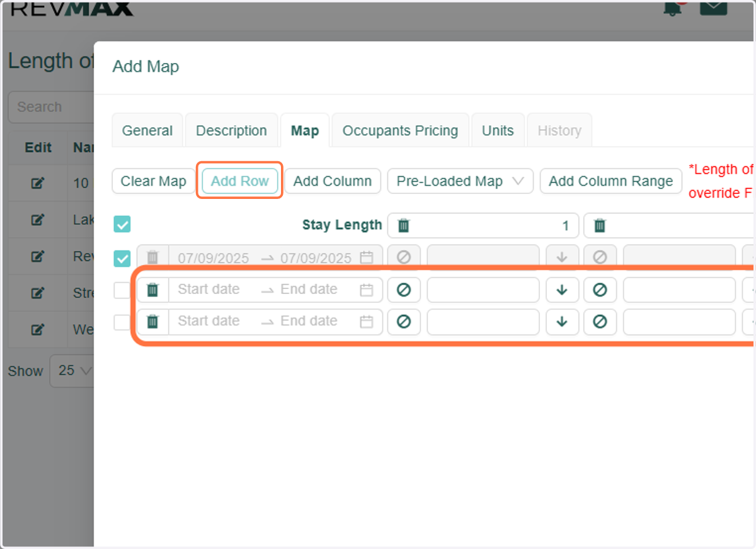Delete the first empty date row
The image size is (756, 549).
tap(152, 290)
